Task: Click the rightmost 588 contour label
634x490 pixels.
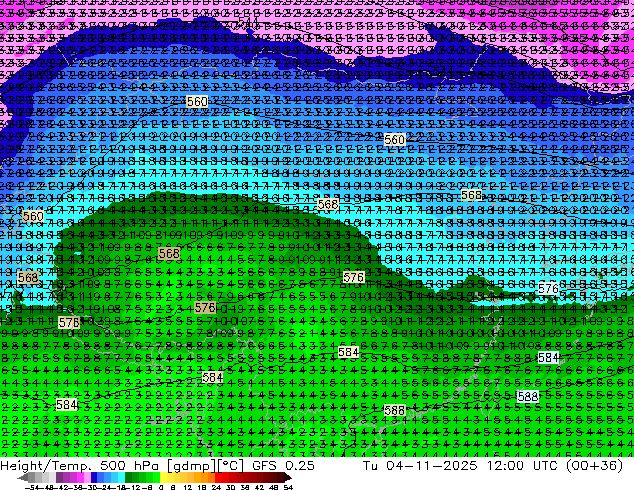Action: click(x=528, y=396)
